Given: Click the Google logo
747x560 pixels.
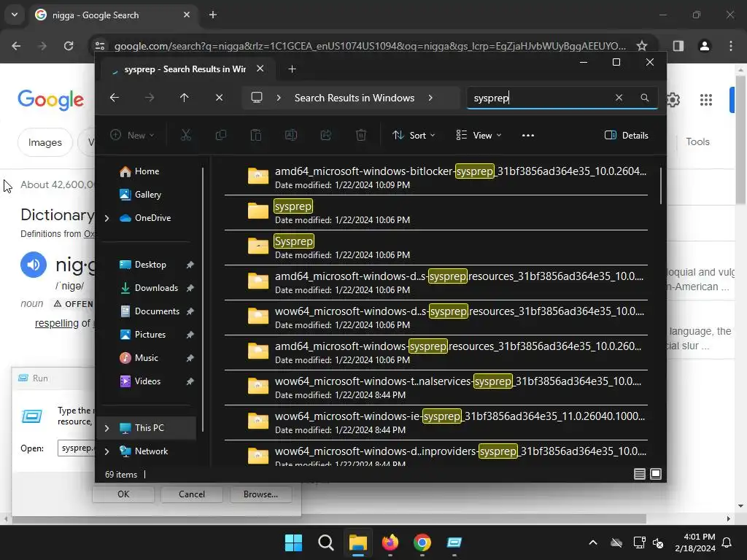Looking at the screenshot, I should click(51, 99).
